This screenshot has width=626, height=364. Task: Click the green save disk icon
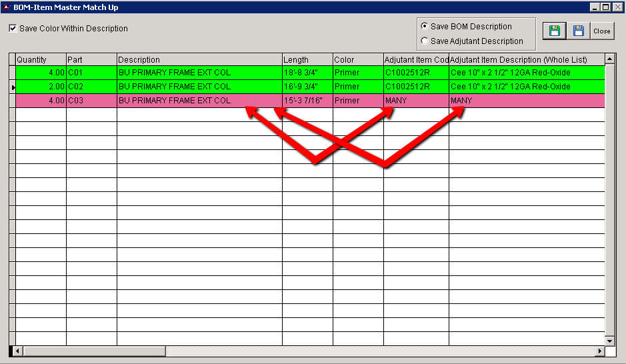554,31
